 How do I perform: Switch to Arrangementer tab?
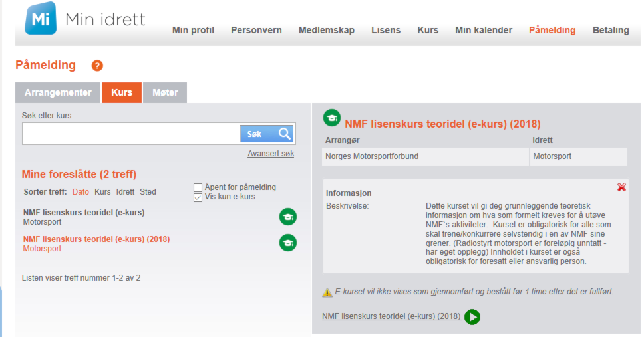(x=58, y=92)
